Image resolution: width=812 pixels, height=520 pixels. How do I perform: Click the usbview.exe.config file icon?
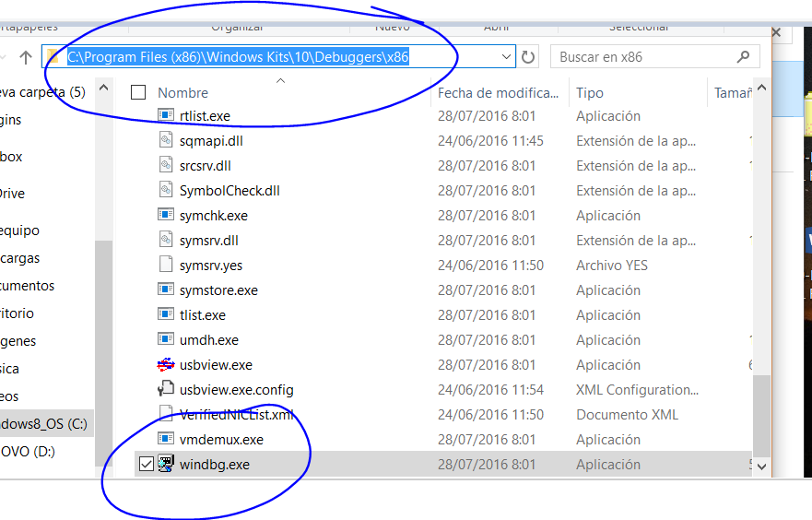[x=166, y=390]
